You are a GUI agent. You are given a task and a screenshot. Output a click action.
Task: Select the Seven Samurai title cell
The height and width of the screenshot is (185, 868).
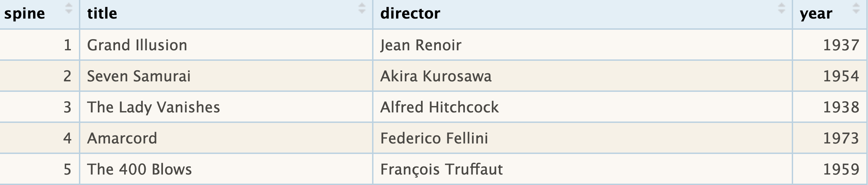coord(139,76)
